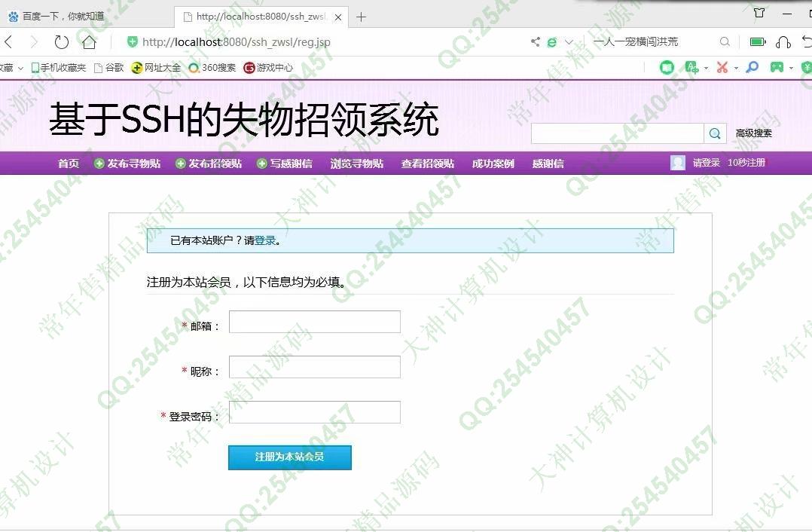The width and height of the screenshot is (812, 532).
Task: Click the browser back arrow
Action: pyautogui.click(x=8, y=42)
